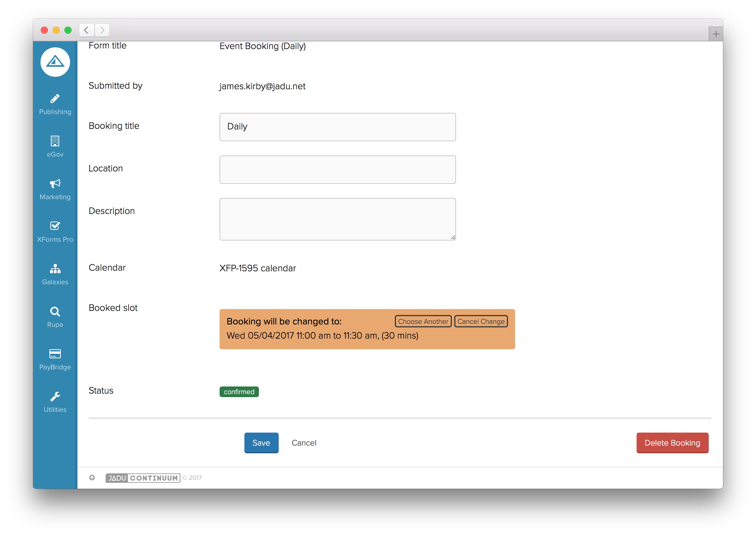Open the Marketing megaphone icon

[x=55, y=183]
